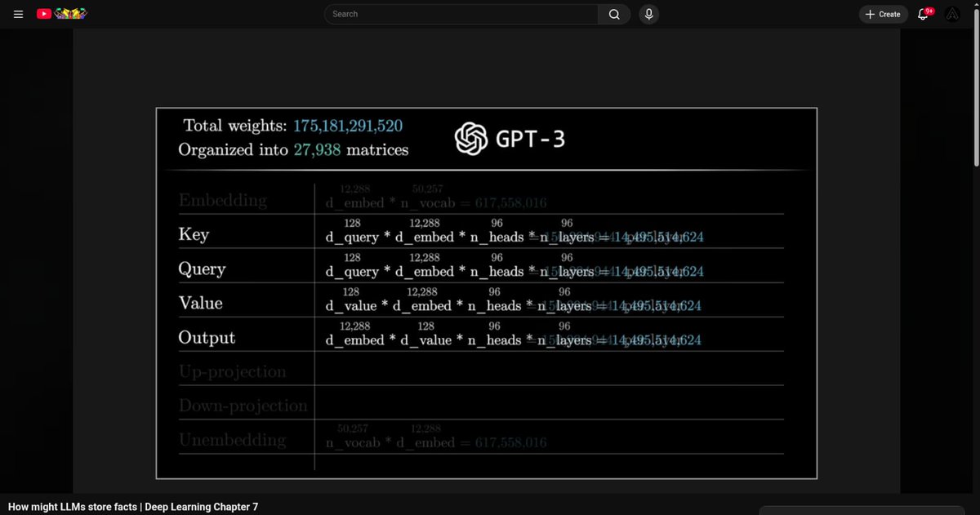Click the 'Value' row label in video
This screenshot has height=515, width=980.
coord(200,303)
